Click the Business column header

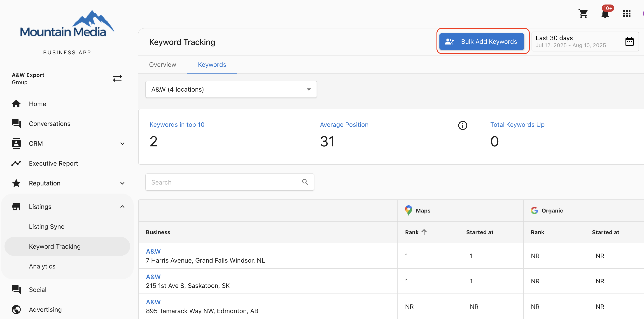(x=158, y=232)
